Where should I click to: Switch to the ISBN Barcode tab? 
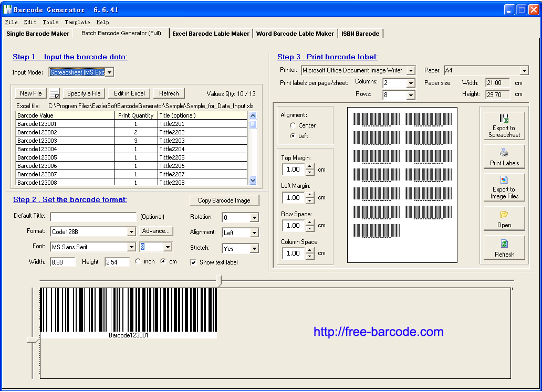(360, 34)
